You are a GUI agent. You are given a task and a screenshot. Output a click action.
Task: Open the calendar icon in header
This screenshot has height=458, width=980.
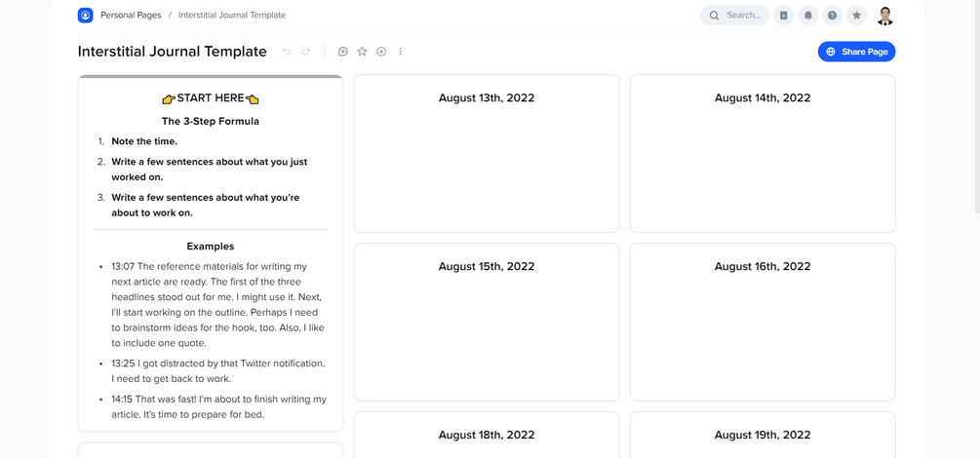point(784,16)
